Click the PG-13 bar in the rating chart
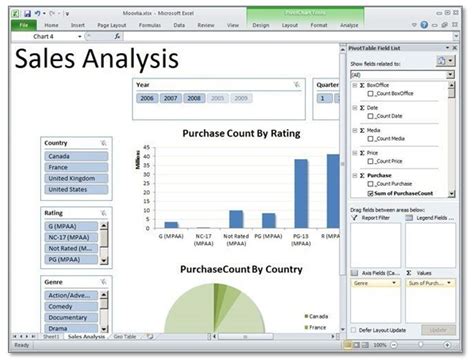 point(301,194)
